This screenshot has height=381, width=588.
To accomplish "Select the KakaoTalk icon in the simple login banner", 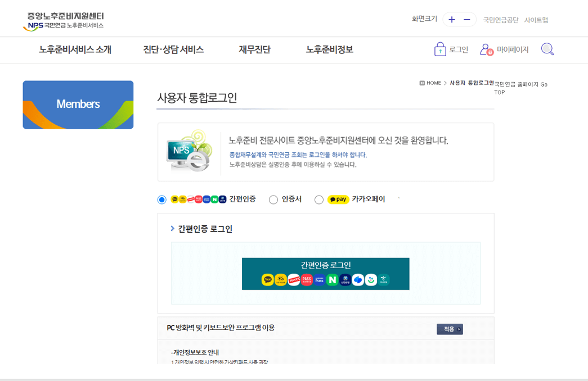I will [268, 279].
